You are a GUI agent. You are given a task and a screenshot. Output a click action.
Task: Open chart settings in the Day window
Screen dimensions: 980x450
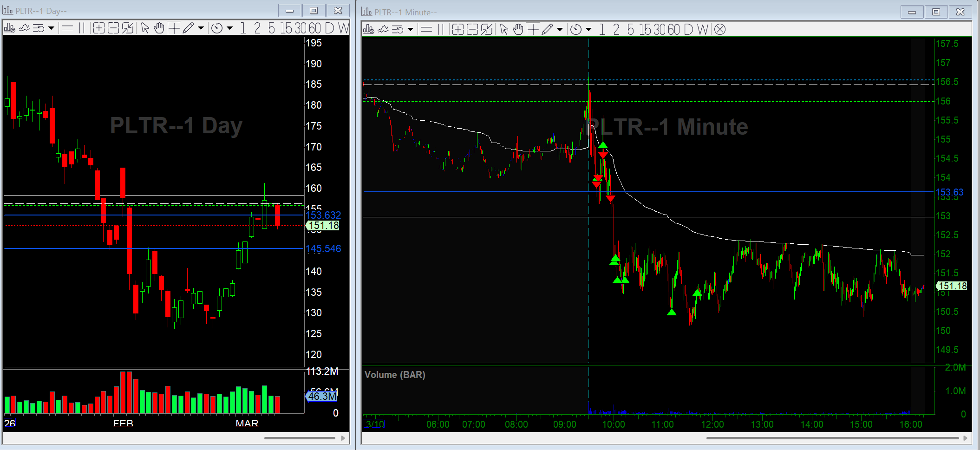(x=9, y=28)
